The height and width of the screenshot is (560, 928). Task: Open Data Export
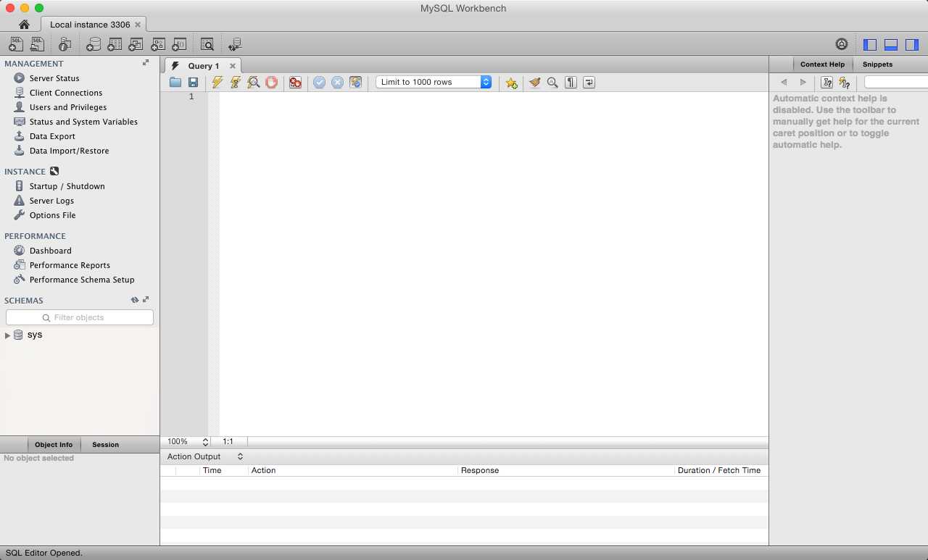pyautogui.click(x=52, y=136)
